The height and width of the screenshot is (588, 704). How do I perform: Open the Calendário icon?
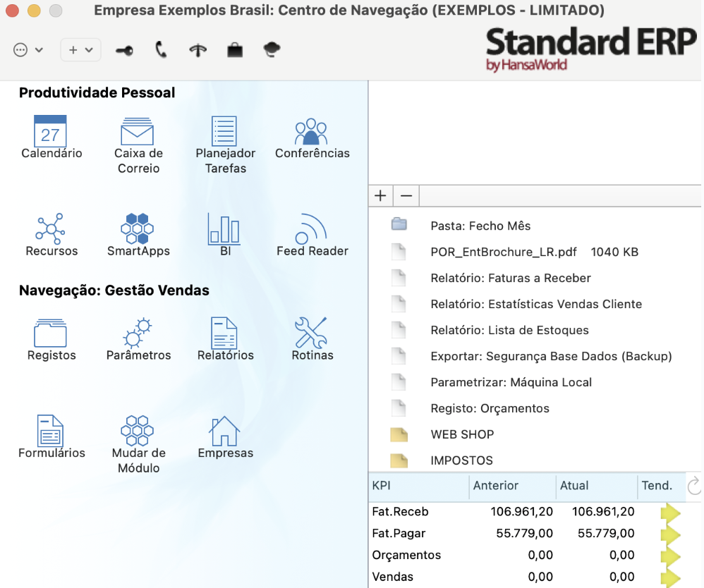pos(51,131)
